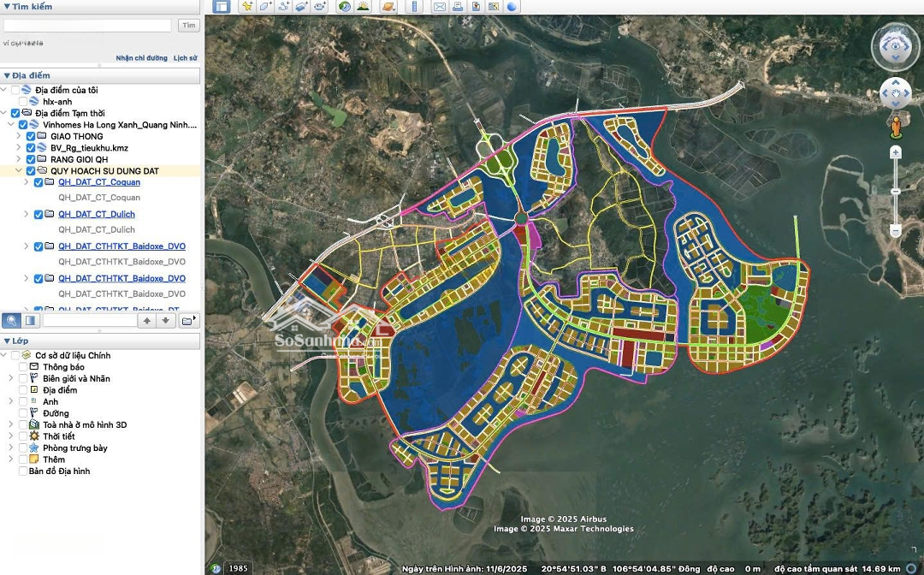Collapse the QUY HOACH SU DUNG DAT folder
Image resolution: width=924 pixels, height=575 pixels.
[x=19, y=171]
